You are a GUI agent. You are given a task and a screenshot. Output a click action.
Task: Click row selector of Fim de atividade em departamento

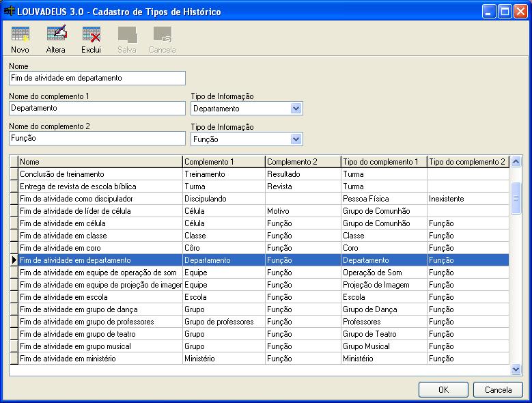14,260
